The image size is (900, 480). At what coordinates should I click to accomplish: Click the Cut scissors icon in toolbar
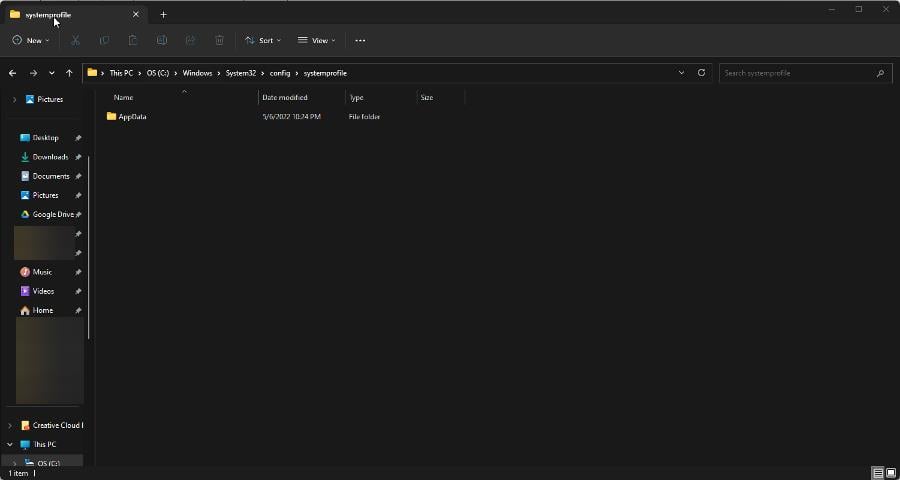(x=75, y=40)
